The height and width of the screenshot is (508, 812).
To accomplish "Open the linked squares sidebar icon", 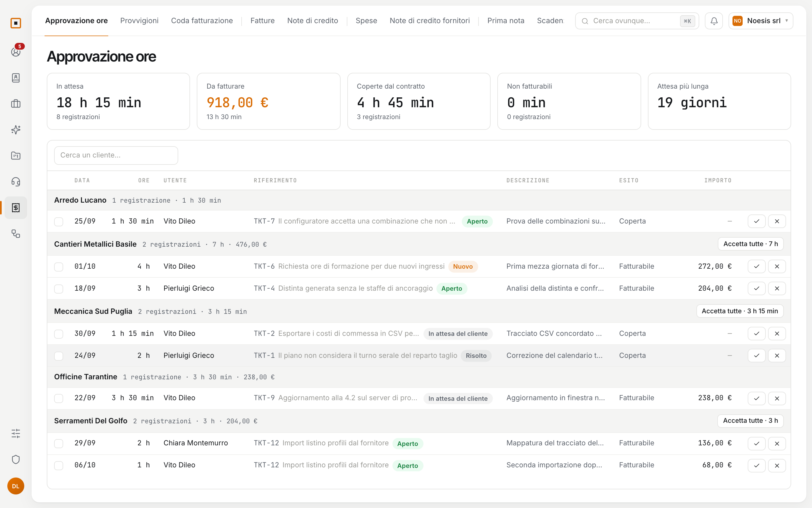I will click(16, 233).
